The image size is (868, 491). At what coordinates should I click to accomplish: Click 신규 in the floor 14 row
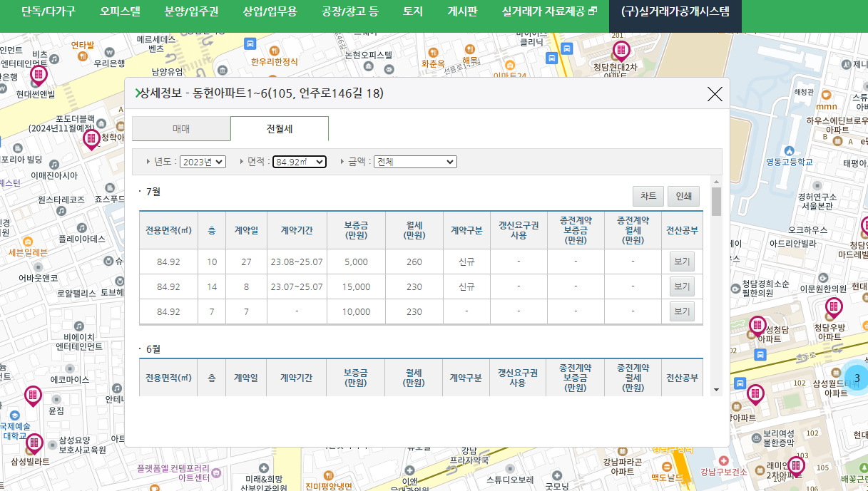point(466,286)
